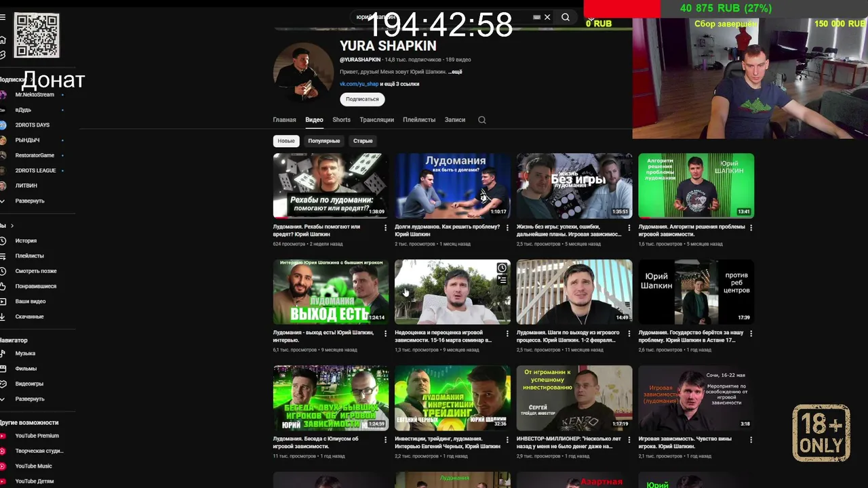Open title Лудомания. Беседа с Юлиусом
The height and width of the screenshot is (488, 868).
click(316, 443)
